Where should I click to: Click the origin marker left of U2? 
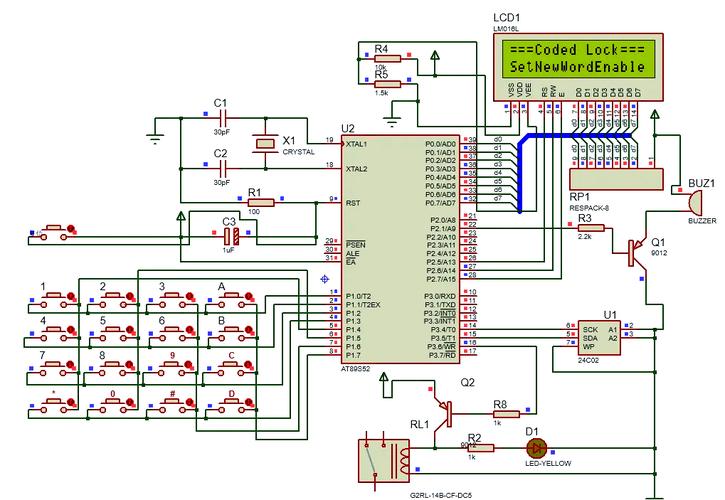(x=325, y=279)
